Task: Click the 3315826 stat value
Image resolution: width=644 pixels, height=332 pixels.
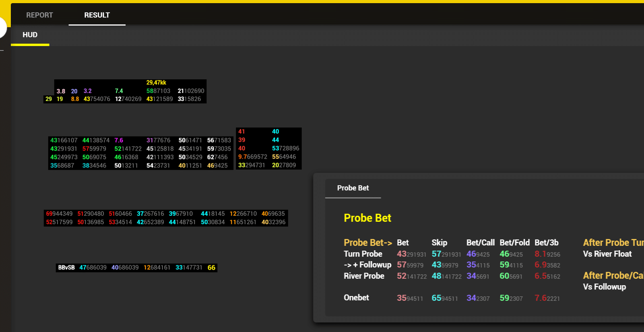Action: 189,99
